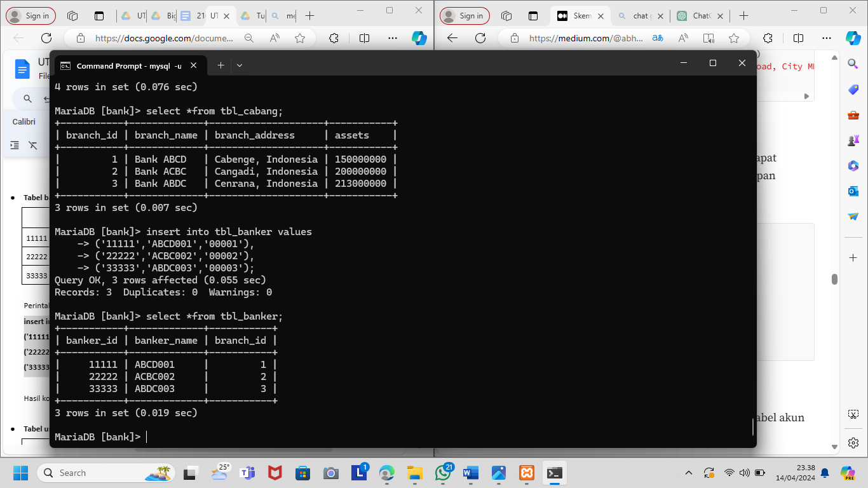Add a sidebar app with plus icon
Image resolution: width=868 pixels, height=488 pixels.
coord(853,257)
